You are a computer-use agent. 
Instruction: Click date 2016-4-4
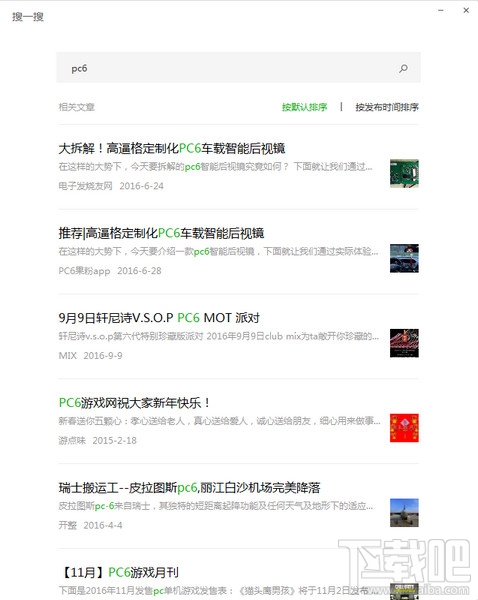coord(103,525)
